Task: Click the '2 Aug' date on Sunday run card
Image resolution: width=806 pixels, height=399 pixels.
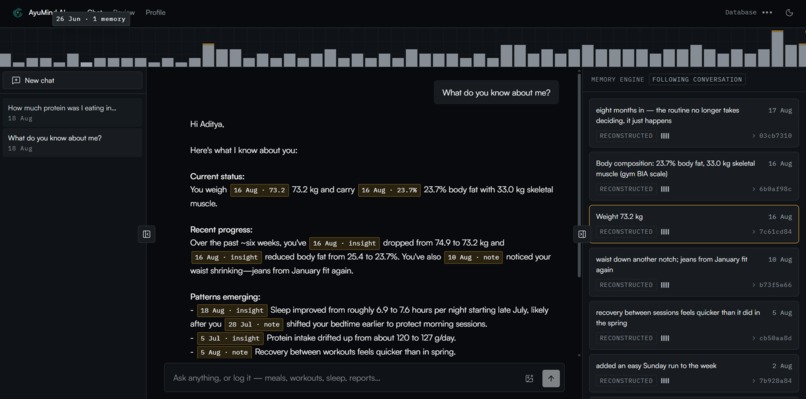Action: [x=782, y=366]
